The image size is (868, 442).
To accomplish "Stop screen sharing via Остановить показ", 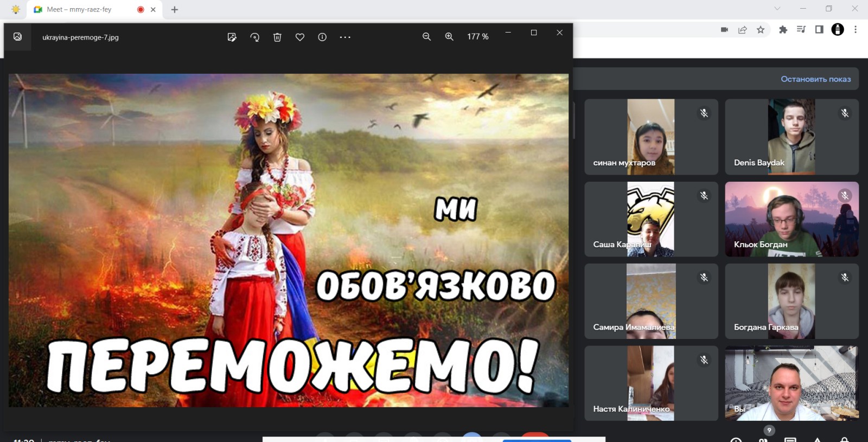I will click(x=815, y=79).
